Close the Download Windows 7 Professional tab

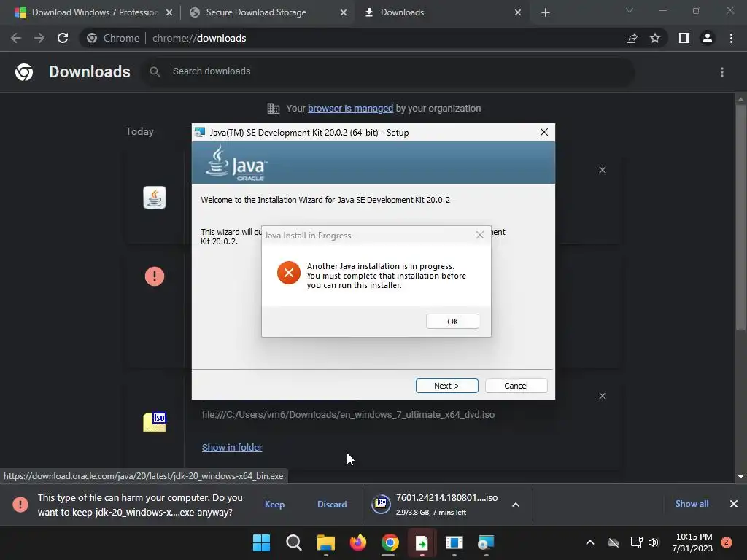[x=169, y=12]
